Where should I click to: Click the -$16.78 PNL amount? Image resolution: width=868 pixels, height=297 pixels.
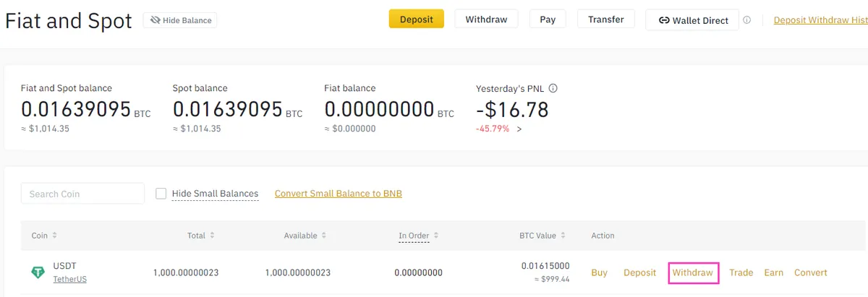click(x=512, y=110)
